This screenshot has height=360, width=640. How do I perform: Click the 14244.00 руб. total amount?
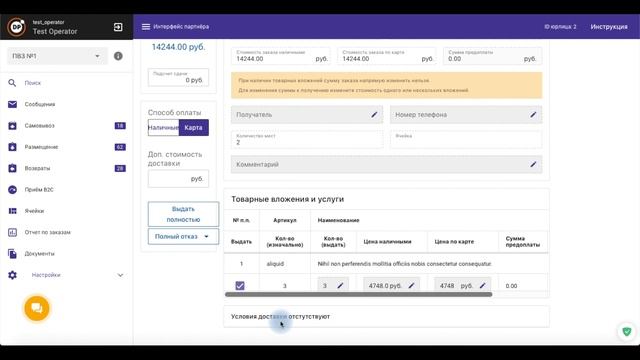[178, 47]
